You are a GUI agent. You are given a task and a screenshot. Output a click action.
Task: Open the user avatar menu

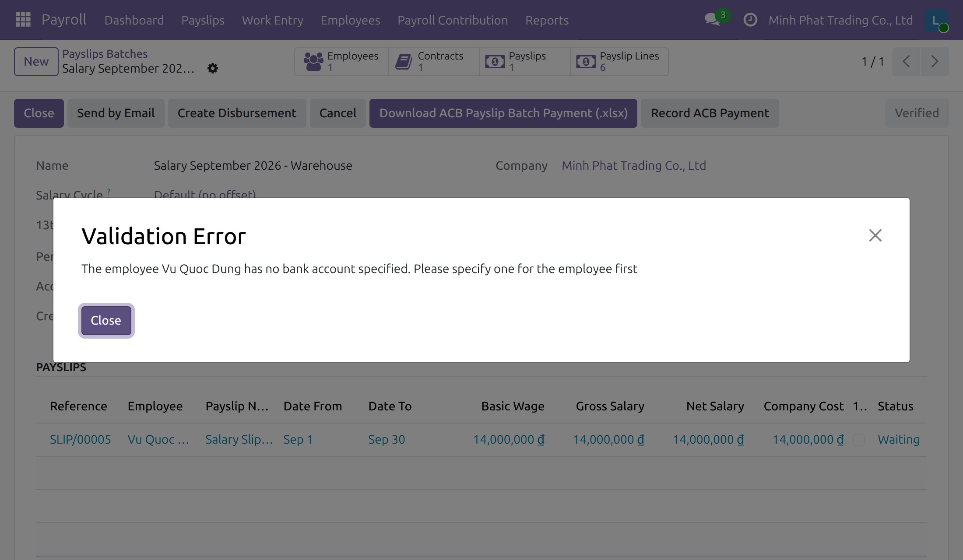[x=936, y=20]
